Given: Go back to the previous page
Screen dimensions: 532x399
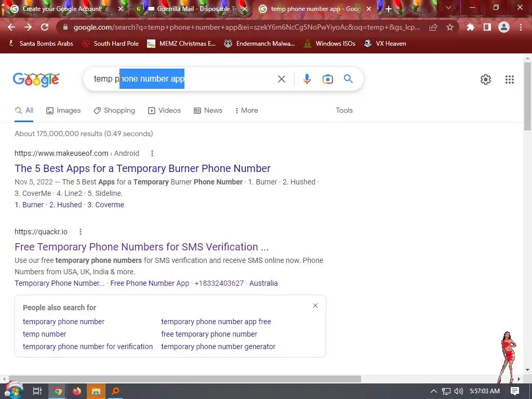Looking at the screenshot, I should coord(11,27).
